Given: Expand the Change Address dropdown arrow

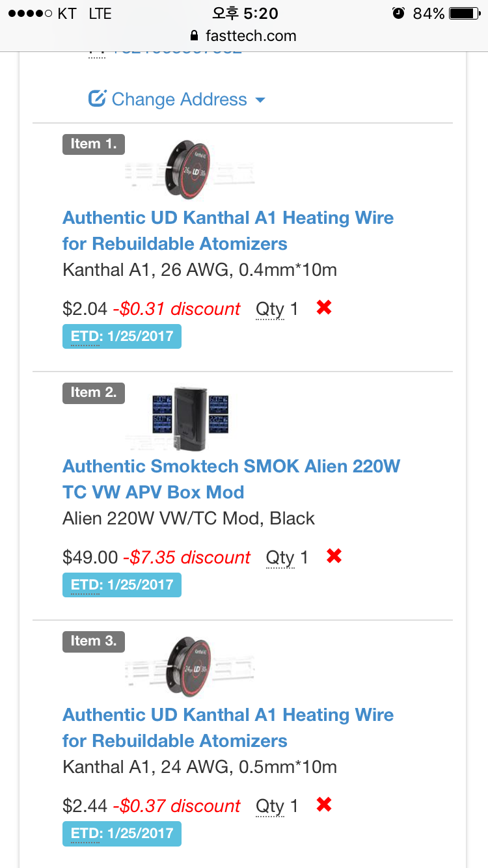Looking at the screenshot, I should 260,100.
